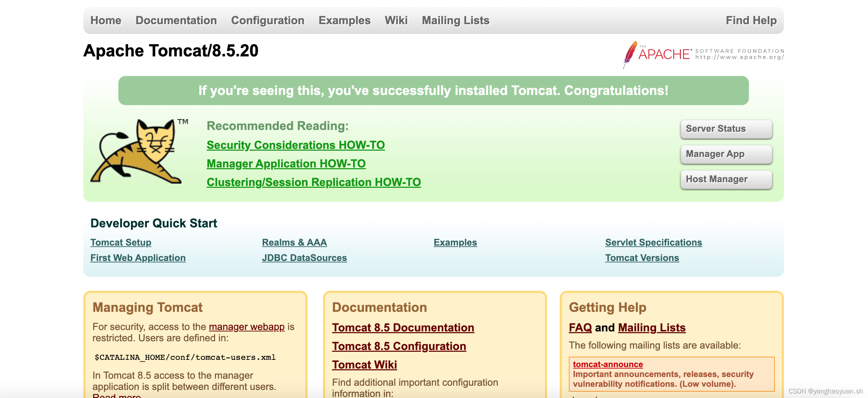Open Security Considerations HOW-TO link

(296, 145)
